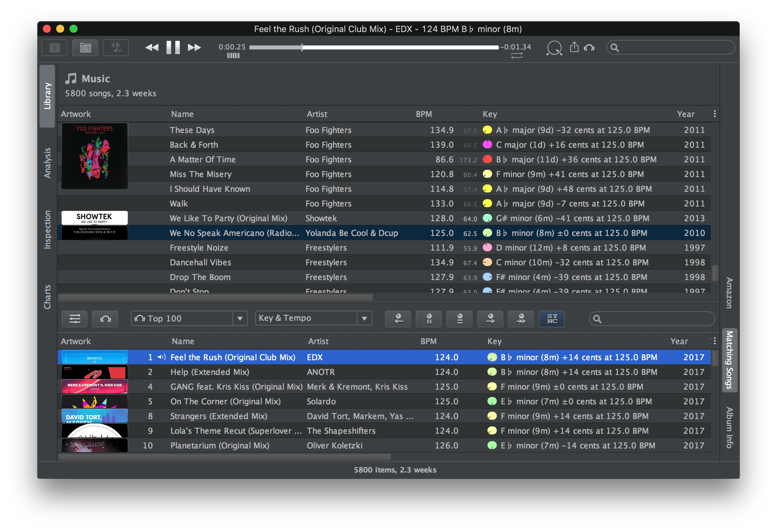Image resolution: width=777 pixels, height=532 pixels.
Task: Open the Matching Songs side tab
Action: click(730, 360)
